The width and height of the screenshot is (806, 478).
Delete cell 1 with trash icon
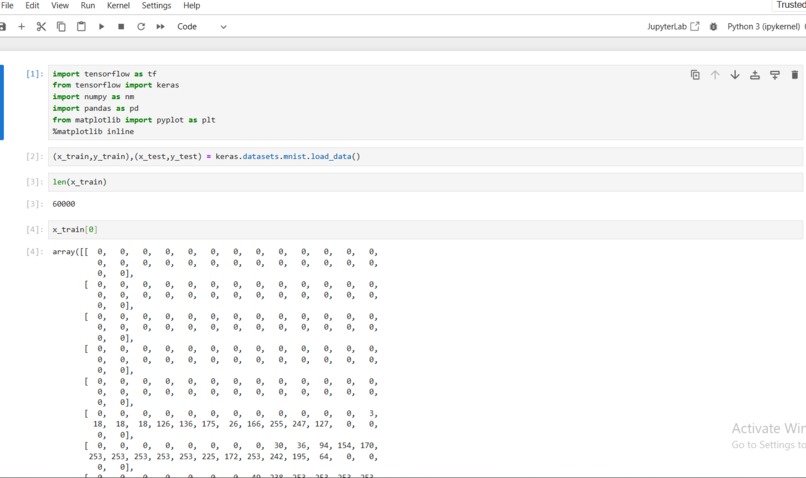(x=795, y=75)
